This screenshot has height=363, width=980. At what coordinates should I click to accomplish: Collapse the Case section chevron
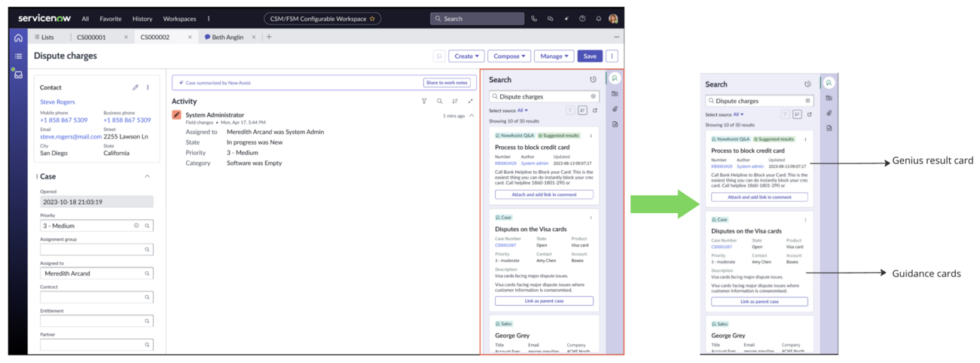pos(147,176)
